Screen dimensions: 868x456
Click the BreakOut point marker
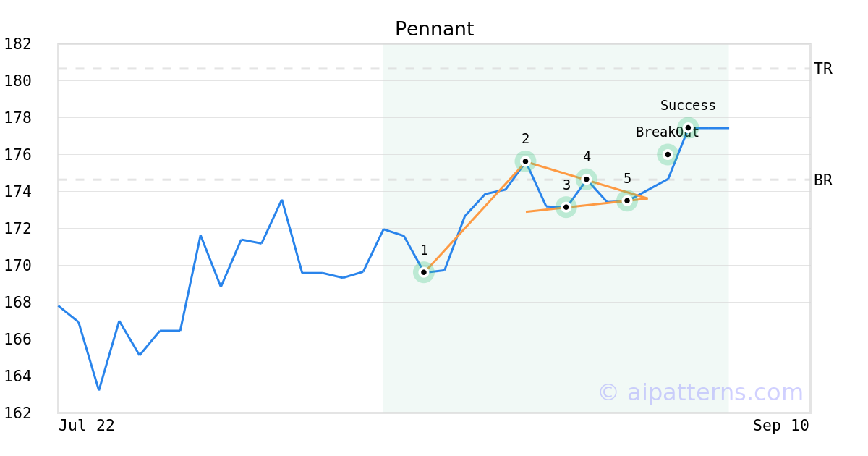pyautogui.click(x=668, y=154)
